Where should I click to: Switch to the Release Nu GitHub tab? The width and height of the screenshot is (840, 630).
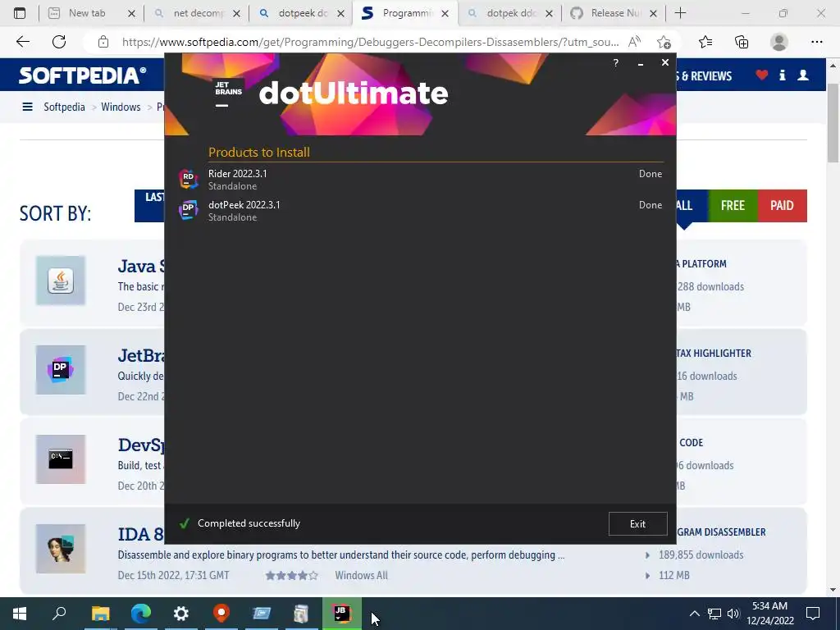pos(615,13)
